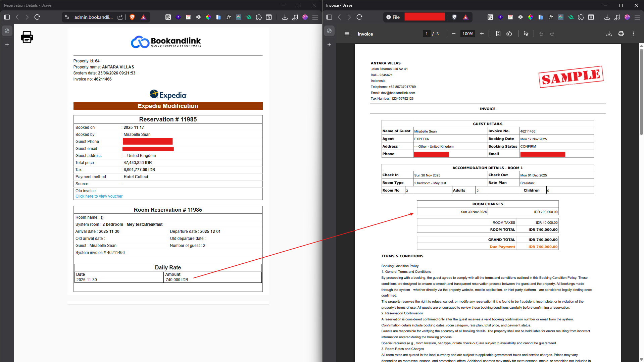Zoom out the Invoice PDF
Image resolution: width=644 pixels, height=362 pixels.
point(454,34)
